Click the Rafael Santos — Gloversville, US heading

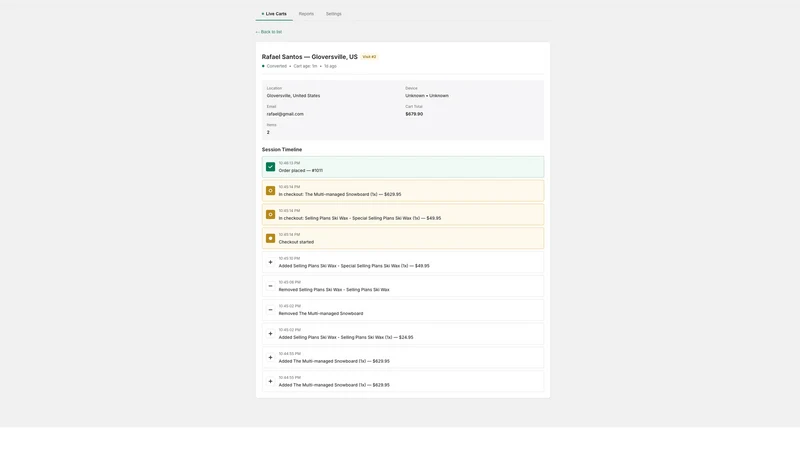[x=310, y=57]
